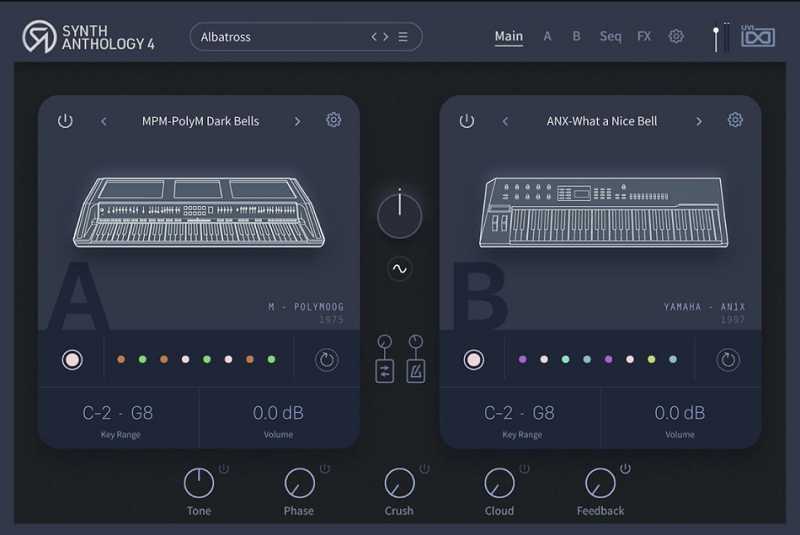Click the Synth Anthology 4 logo
Image resolution: width=800 pixels, height=535 pixels.
tap(88, 37)
